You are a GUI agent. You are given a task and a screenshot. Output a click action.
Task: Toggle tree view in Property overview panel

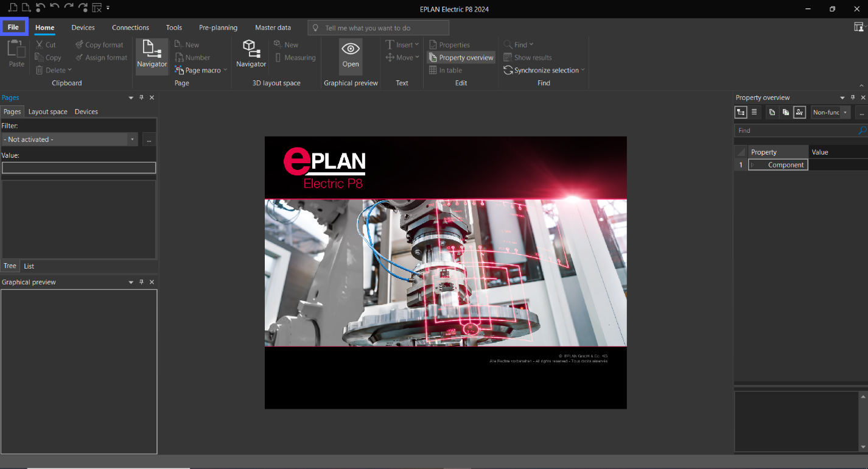click(741, 112)
